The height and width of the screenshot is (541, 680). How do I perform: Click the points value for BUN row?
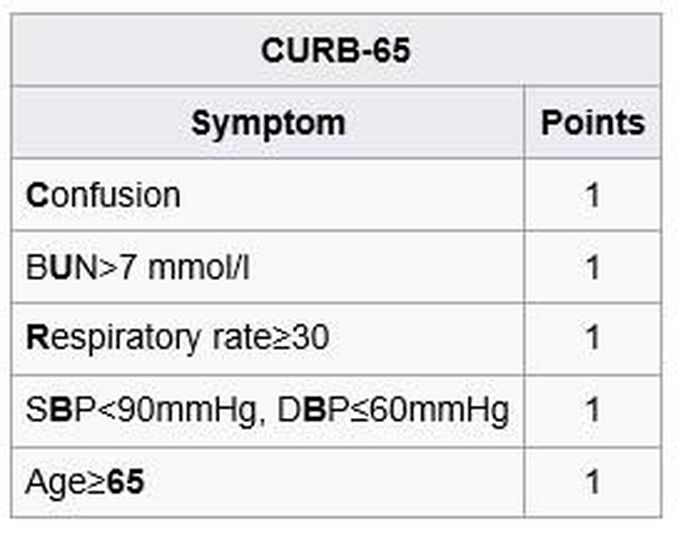pos(592,267)
